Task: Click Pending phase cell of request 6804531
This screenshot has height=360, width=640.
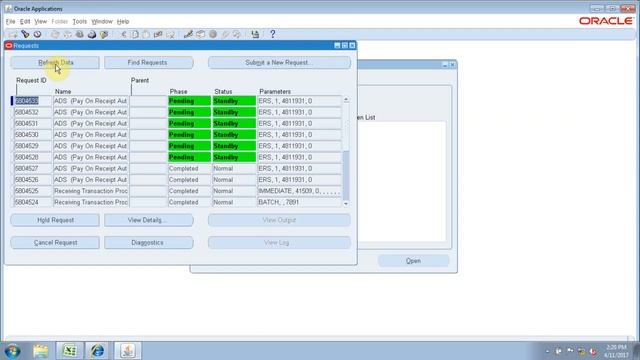Action: [189, 123]
